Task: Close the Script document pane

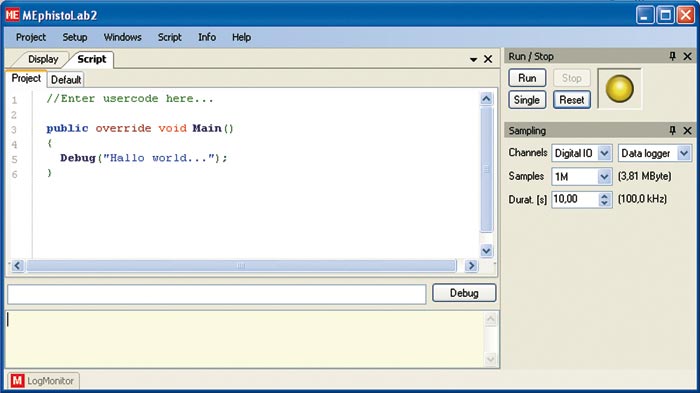Action: 488,59
